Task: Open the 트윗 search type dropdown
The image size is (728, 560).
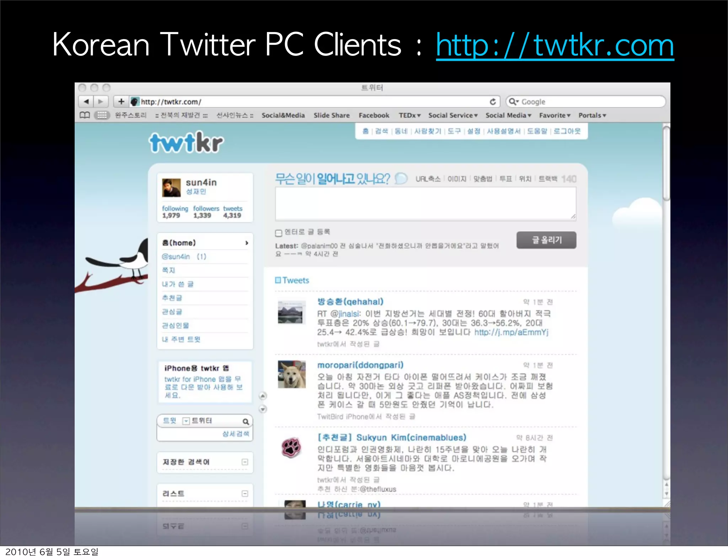Action: [x=186, y=421]
